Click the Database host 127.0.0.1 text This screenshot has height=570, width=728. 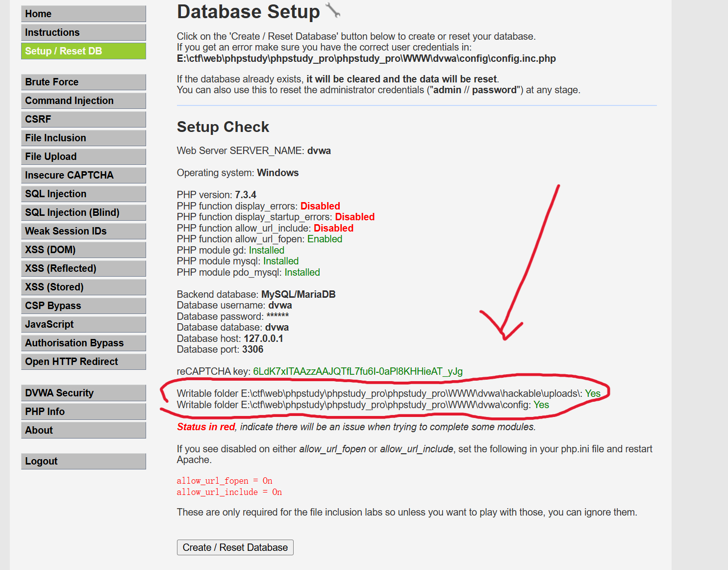230,338
